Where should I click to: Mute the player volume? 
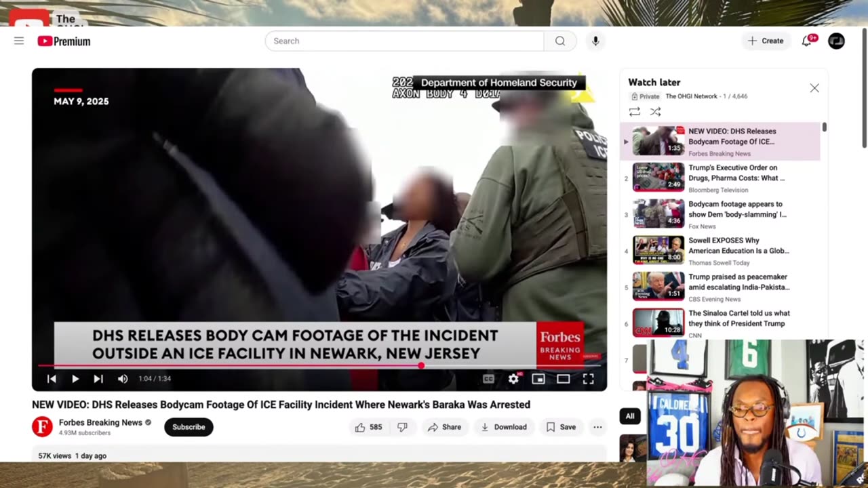click(x=123, y=379)
